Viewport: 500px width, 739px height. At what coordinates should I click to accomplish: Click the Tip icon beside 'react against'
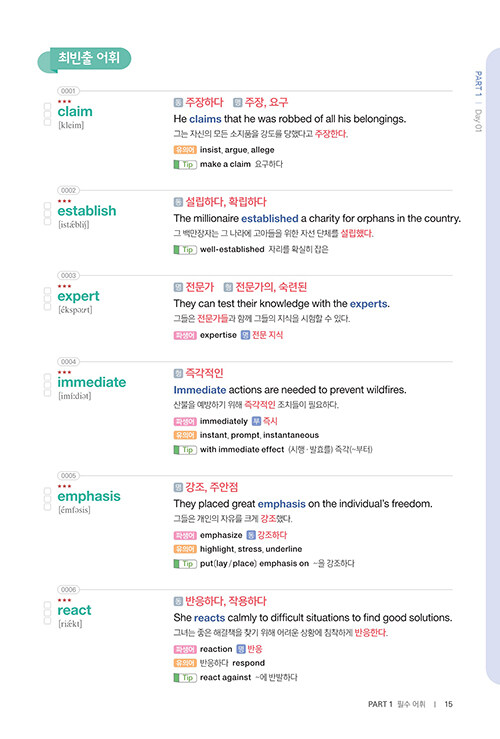point(185,678)
